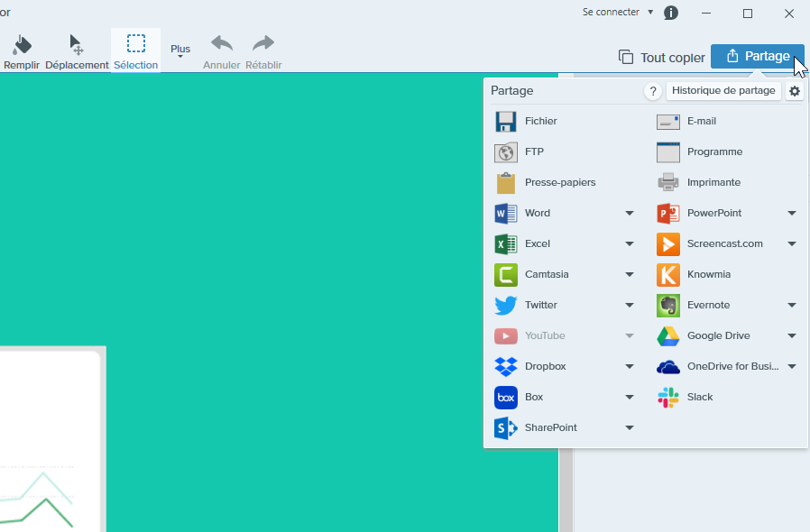The height and width of the screenshot is (532, 810).
Task: Click the Annuler undo arrow
Action: coord(222,52)
